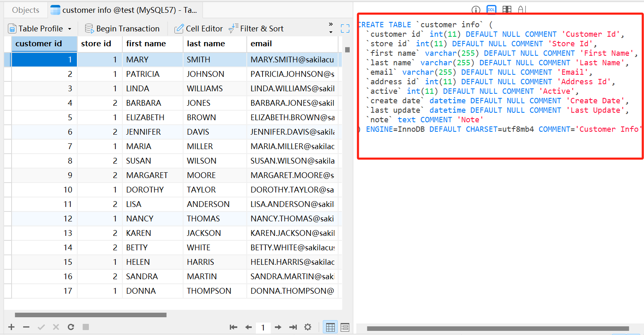The height and width of the screenshot is (335, 644).
Task: Select the MILLER last name cell
Action: pos(215,146)
